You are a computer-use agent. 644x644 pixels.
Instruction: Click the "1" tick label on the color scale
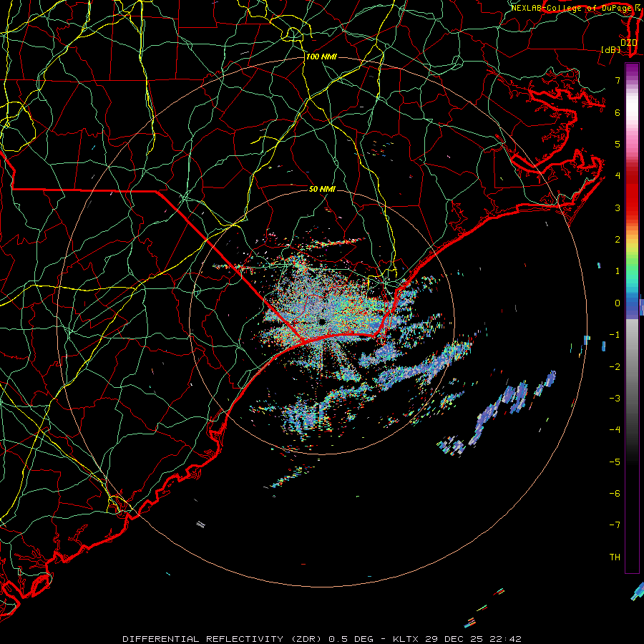pyautogui.click(x=618, y=271)
